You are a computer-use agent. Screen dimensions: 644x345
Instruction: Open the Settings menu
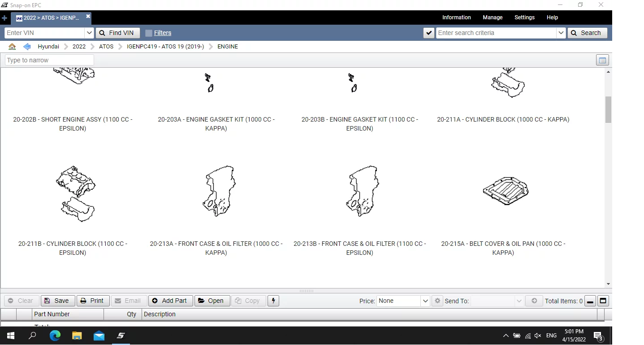[524, 17]
